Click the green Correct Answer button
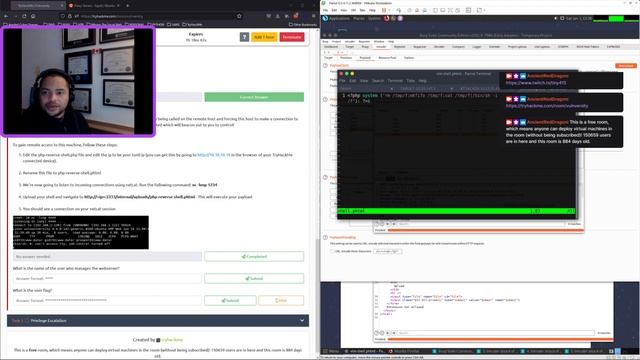Viewport: 640px width, 360px height. pos(254,97)
